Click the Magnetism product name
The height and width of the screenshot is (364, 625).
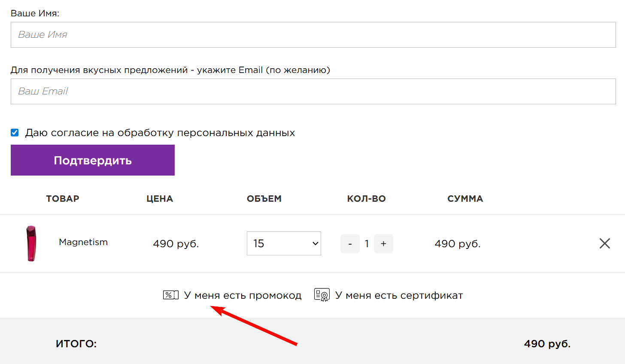click(x=83, y=242)
